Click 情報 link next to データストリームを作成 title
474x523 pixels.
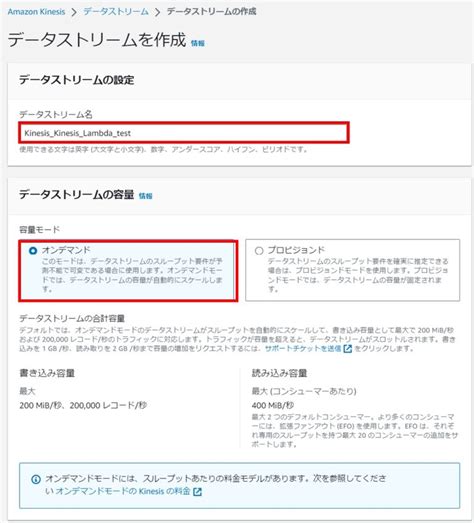(x=197, y=43)
